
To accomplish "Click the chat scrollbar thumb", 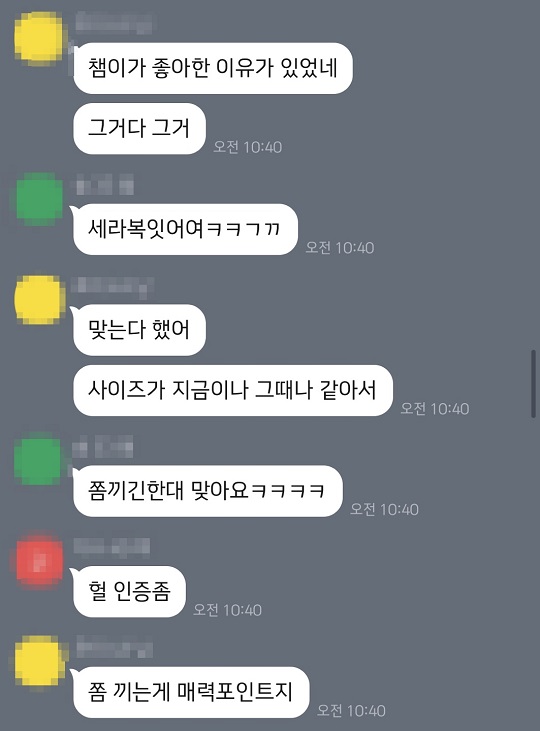I will click(x=533, y=384).
